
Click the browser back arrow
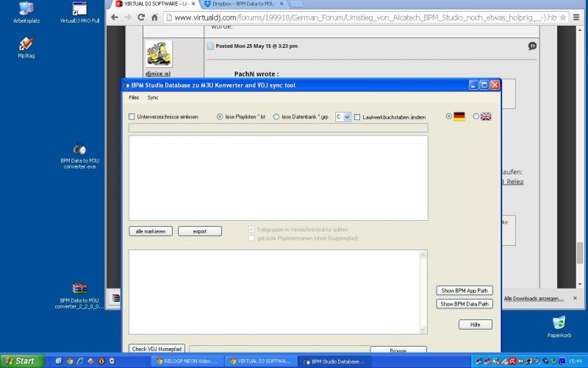coord(115,17)
